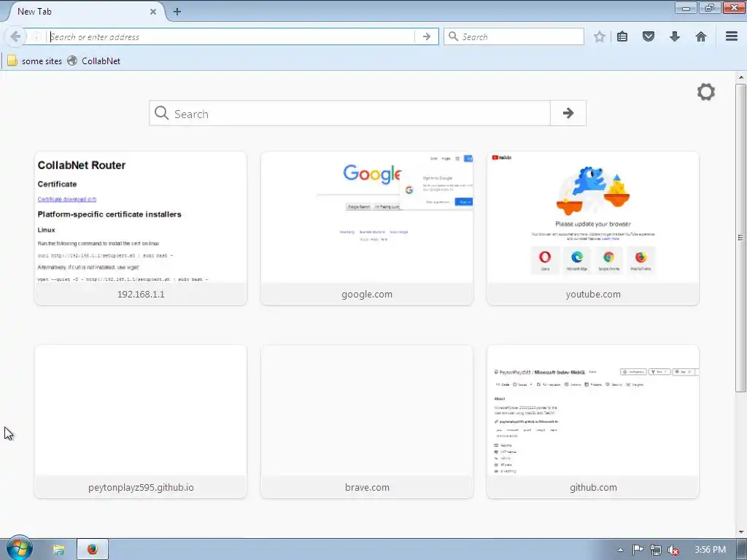Show hidden system tray icons arrow

[620, 550]
